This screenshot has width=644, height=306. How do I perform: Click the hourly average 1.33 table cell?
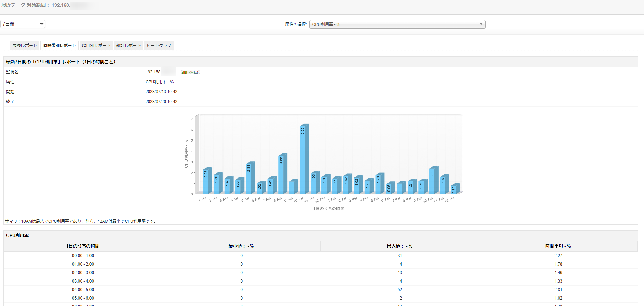(558, 281)
